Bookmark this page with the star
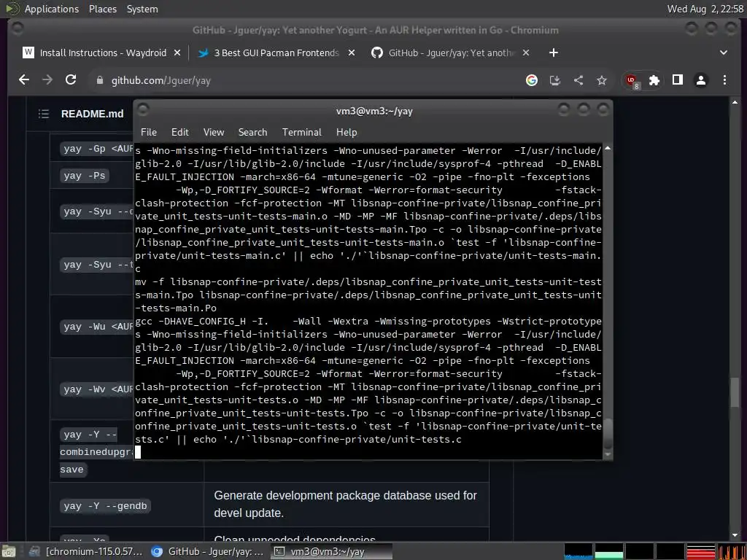Viewport: 747px width, 560px height. (x=602, y=80)
